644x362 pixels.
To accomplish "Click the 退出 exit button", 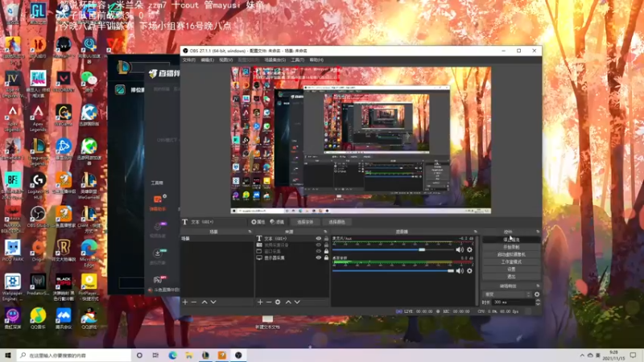I will click(x=511, y=277).
